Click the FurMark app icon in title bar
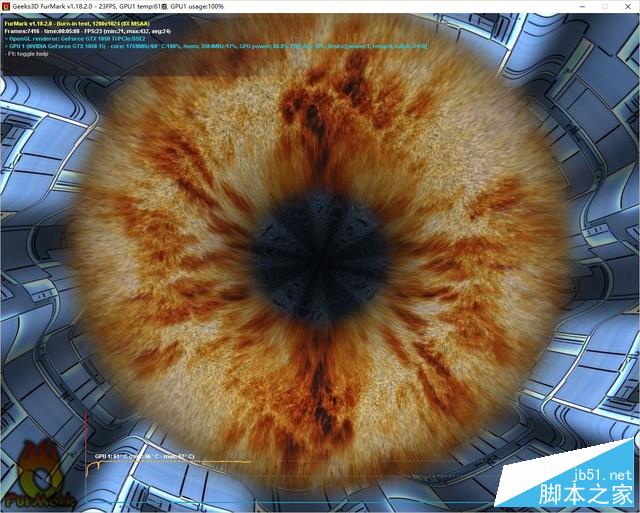 point(7,5)
